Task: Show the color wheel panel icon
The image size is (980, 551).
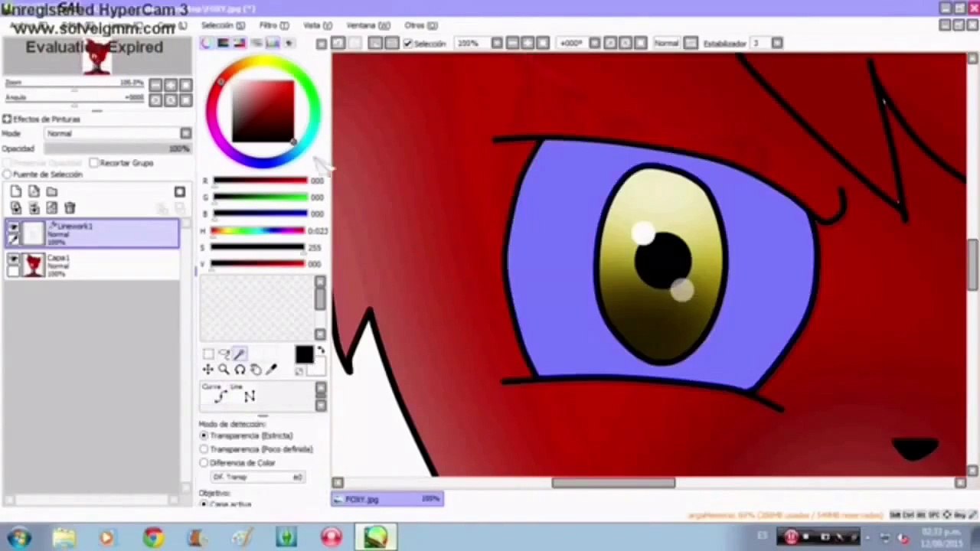Action: (x=207, y=44)
